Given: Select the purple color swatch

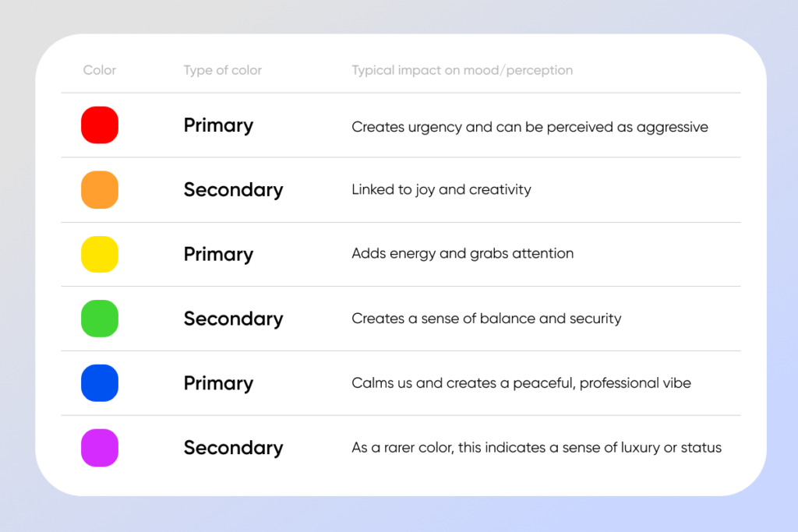Looking at the screenshot, I should coord(100,448).
